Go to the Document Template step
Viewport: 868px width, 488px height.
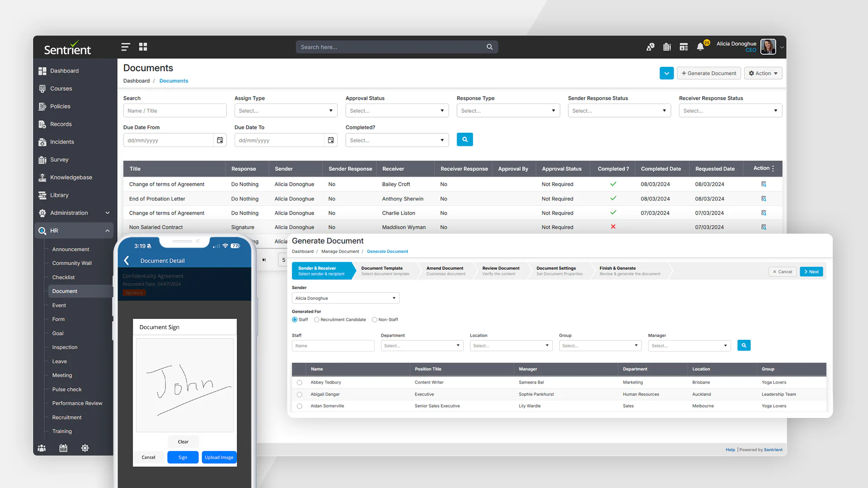[385, 271]
